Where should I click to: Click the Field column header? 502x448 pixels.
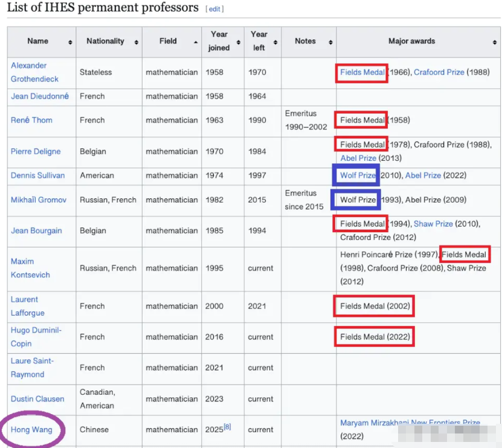click(172, 42)
